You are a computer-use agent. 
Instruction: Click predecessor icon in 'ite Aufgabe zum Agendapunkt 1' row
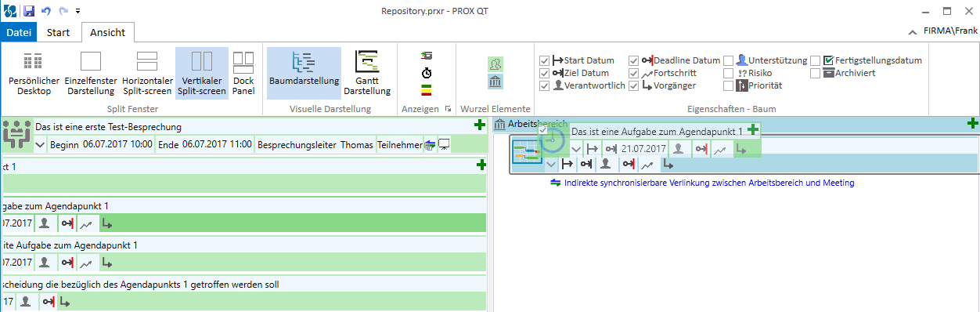click(x=107, y=263)
